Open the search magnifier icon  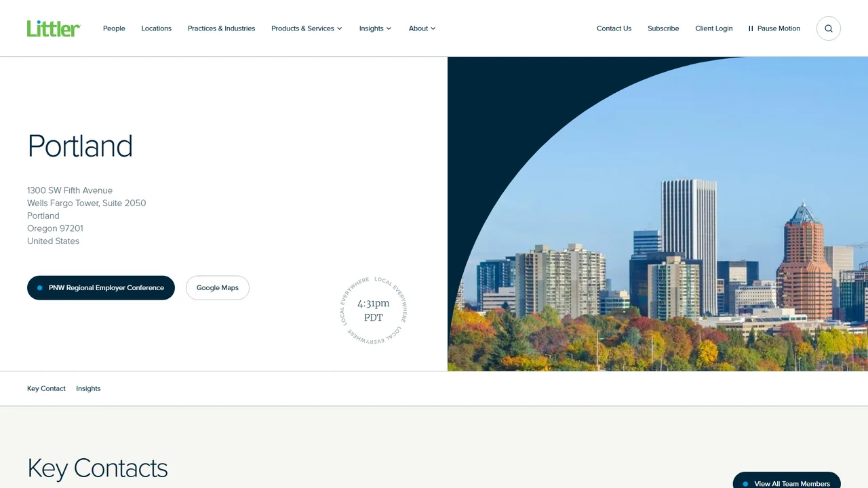[x=829, y=28]
